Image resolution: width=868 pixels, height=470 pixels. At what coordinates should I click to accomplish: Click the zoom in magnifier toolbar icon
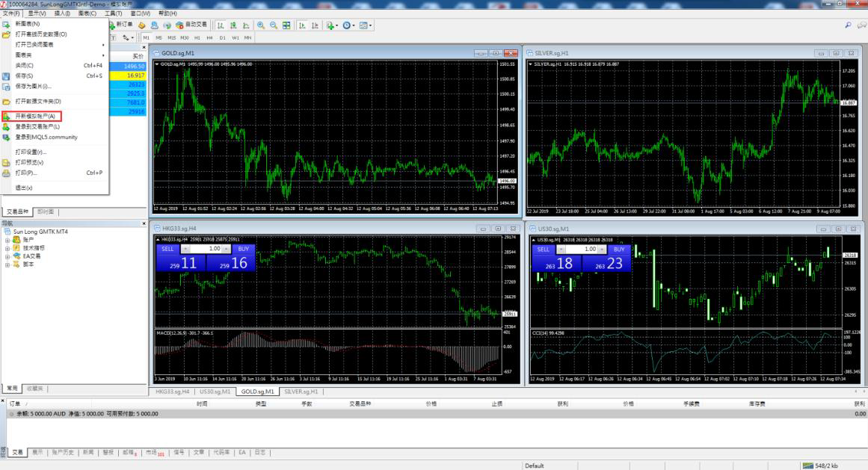261,25
